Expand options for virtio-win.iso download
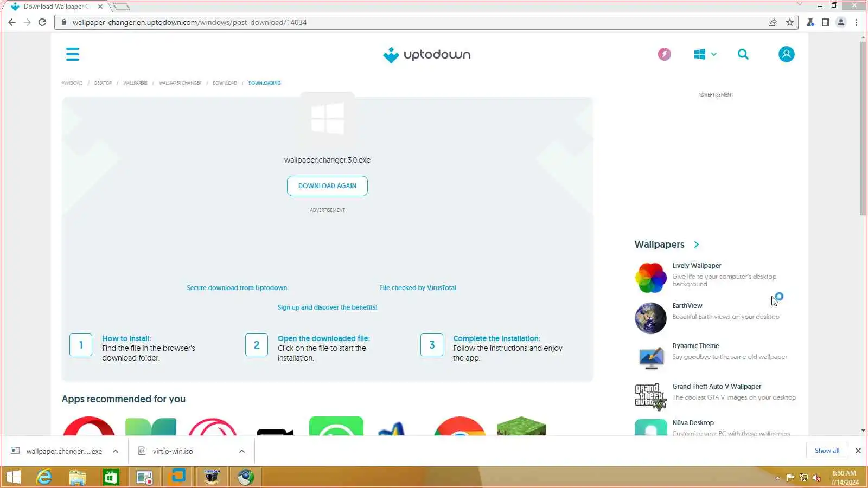Viewport: 868px width, 488px height. 242,451
